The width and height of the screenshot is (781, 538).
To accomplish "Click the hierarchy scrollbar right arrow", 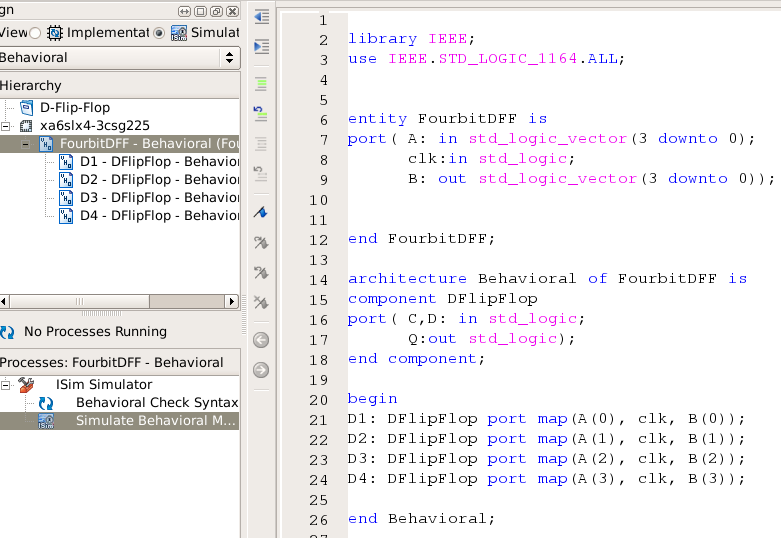I will point(231,301).
